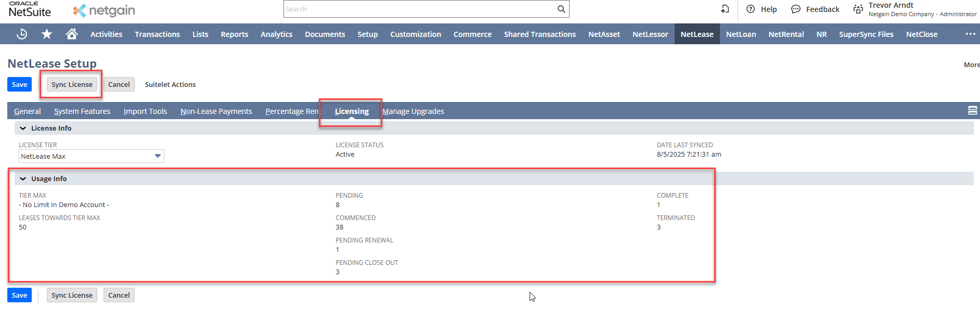This screenshot has height=333, width=980.
Task: Click the bottom Sync License button
Action: (x=72, y=295)
